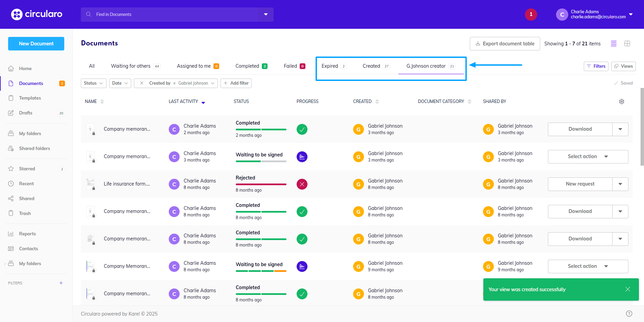644x322 pixels.
Task: Remove the Created by Gabriel Johnson filter
Action: (x=142, y=83)
